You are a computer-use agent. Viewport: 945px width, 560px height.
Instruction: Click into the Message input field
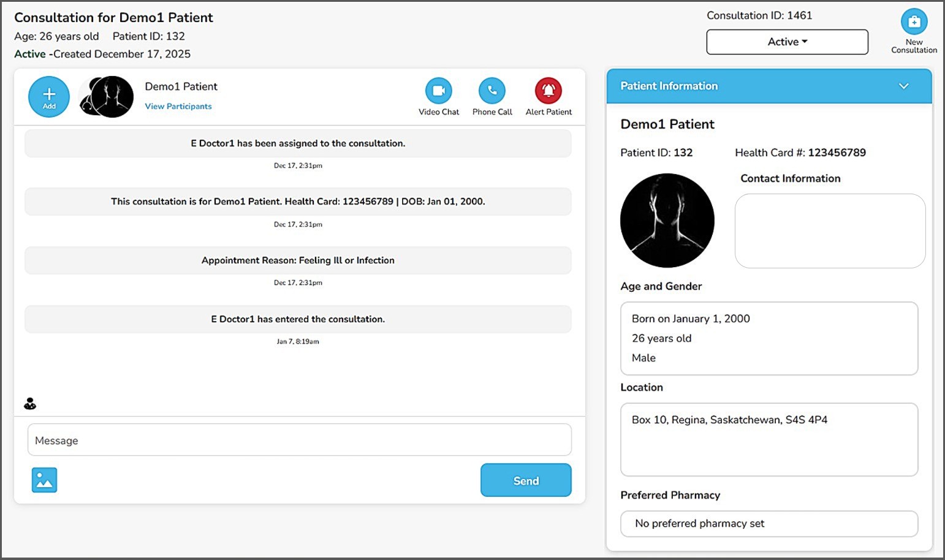coord(299,440)
